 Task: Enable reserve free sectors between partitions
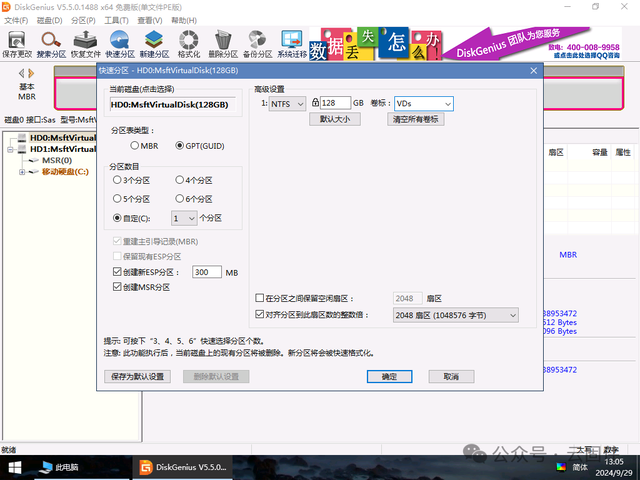[260, 298]
